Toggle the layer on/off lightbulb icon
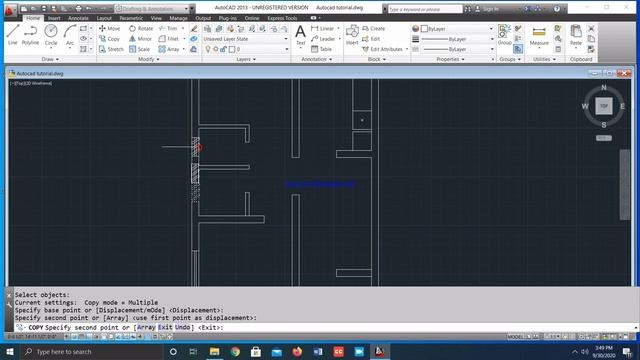The height and width of the screenshot is (360, 640). click(208, 49)
